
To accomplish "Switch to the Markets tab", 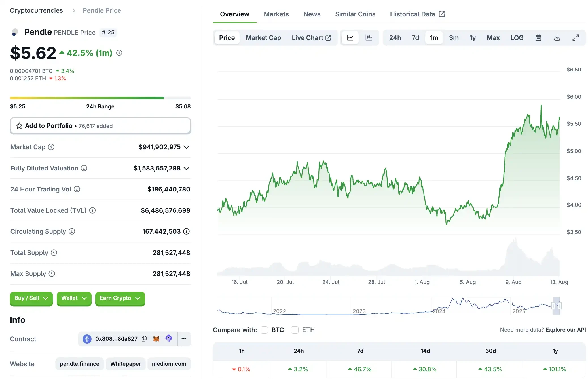I will (276, 14).
